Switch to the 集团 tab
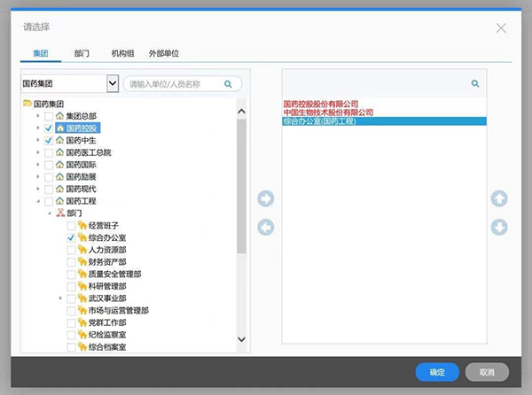The image size is (532, 395). pyautogui.click(x=41, y=53)
